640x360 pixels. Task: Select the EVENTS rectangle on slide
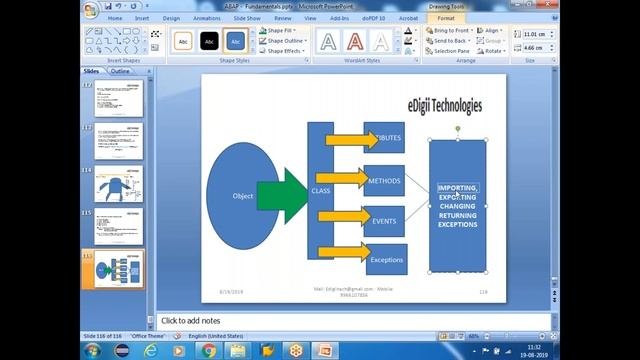384,221
